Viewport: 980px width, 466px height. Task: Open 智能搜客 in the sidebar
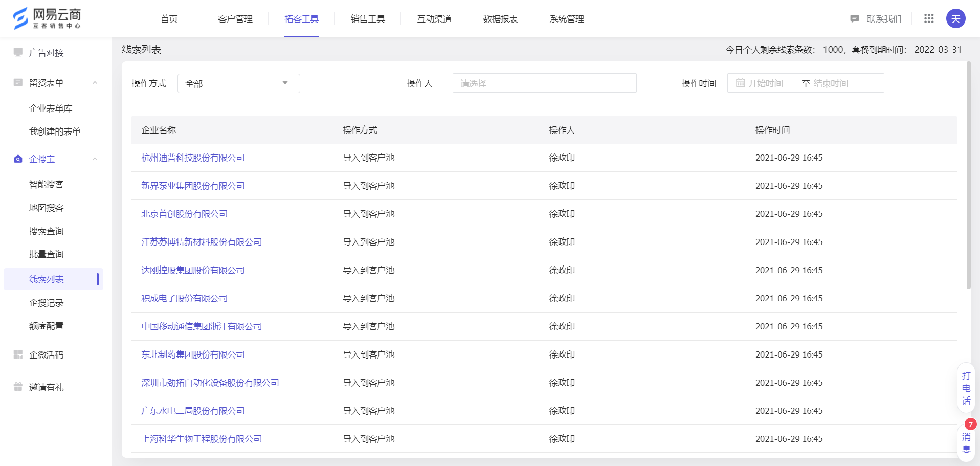tap(47, 184)
